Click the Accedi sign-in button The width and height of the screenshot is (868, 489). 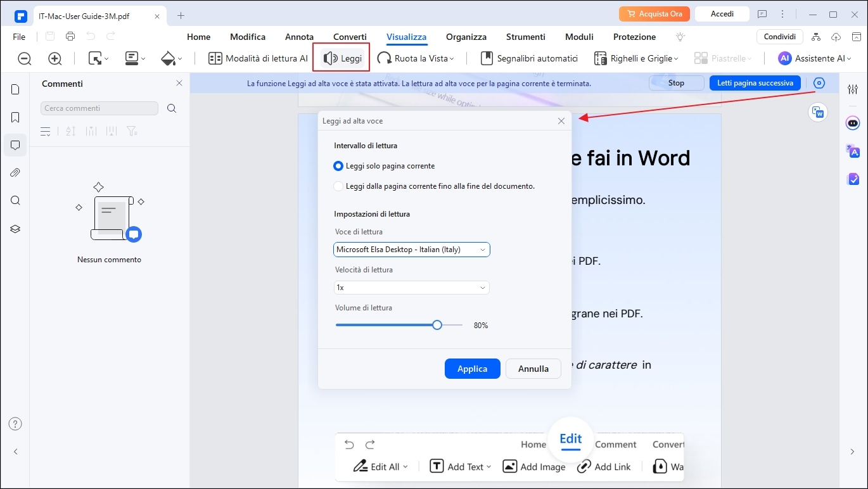[722, 14]
